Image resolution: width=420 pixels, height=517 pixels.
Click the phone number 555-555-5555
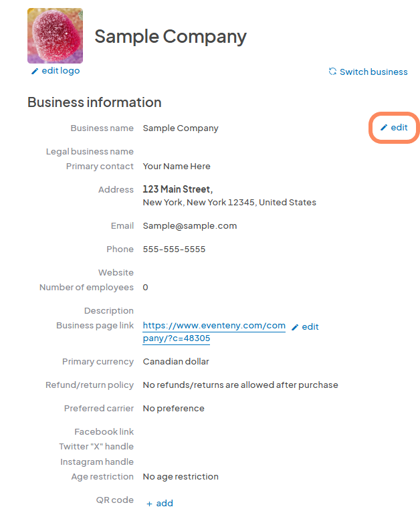click(x=174, y=249)
